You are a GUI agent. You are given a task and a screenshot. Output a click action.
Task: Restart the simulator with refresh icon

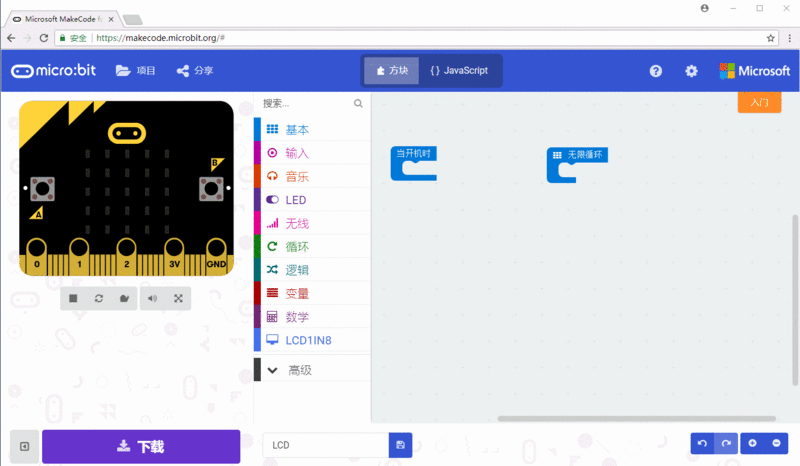coord(98,299)
